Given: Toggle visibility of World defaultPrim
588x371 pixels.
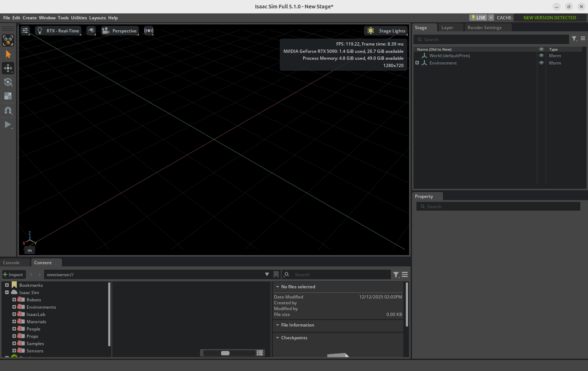Looking at the screenshot, I should click(x=541, y=55).
